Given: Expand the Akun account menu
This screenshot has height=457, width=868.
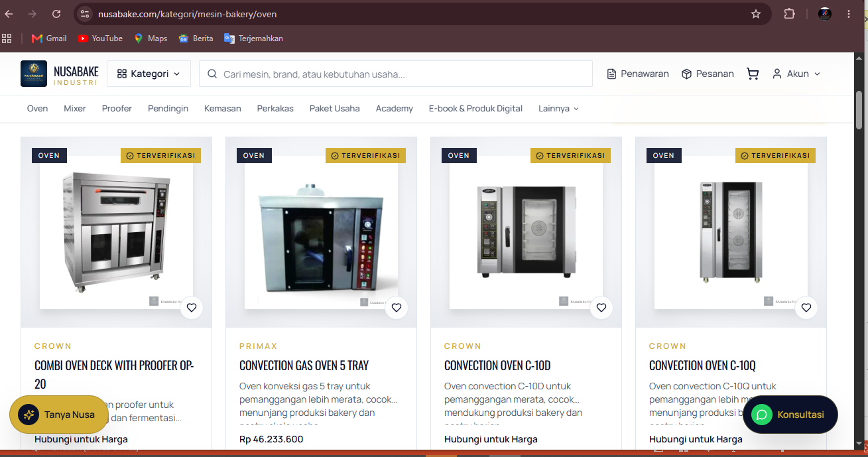Looking at the screenshot, I should pos(796,74).
